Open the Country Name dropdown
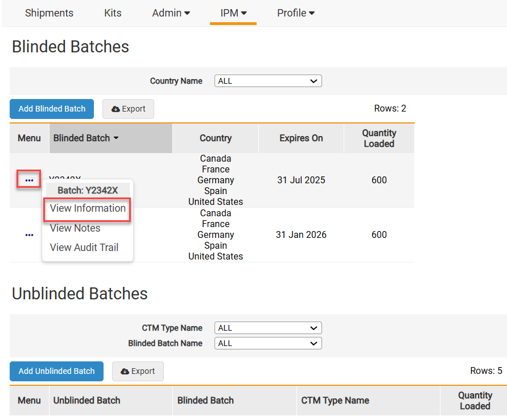 (x=268, y=81)
